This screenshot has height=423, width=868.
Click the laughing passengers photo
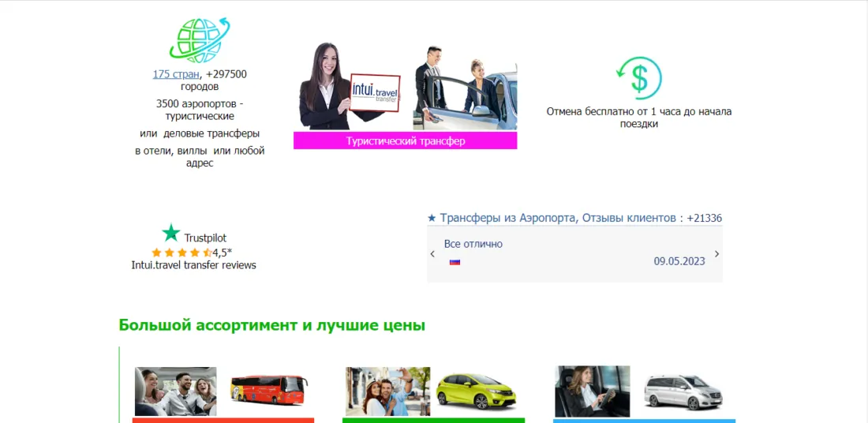(x=175, y=391)
